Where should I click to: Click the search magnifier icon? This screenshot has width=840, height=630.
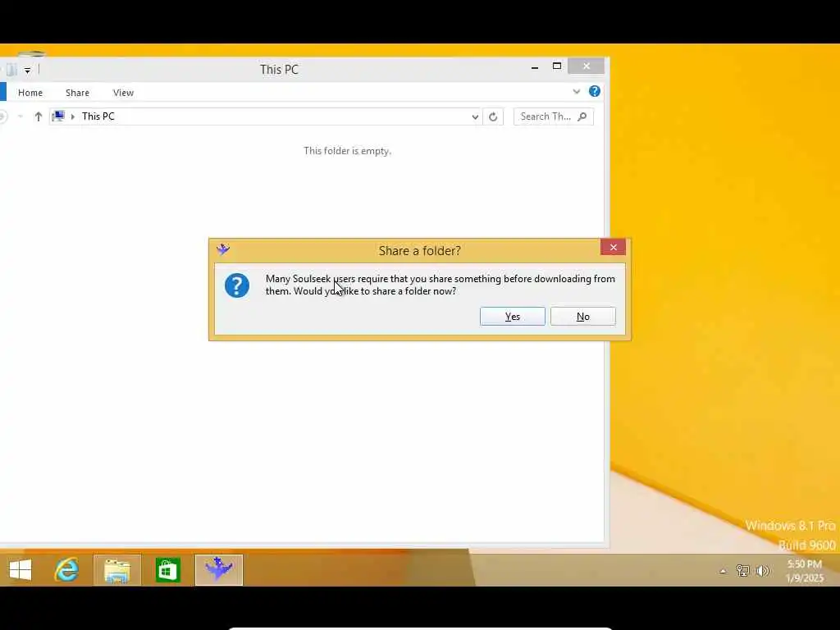pos(582,116)
